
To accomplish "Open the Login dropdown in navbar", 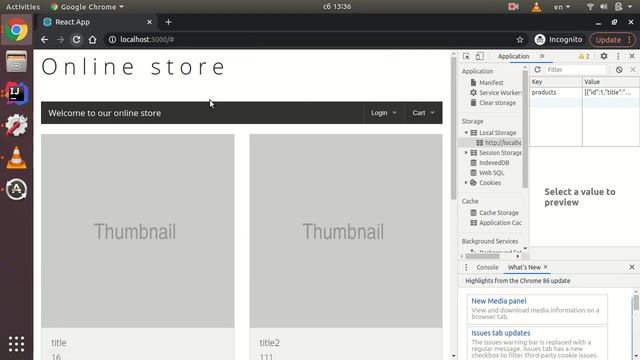I will 384,113.
